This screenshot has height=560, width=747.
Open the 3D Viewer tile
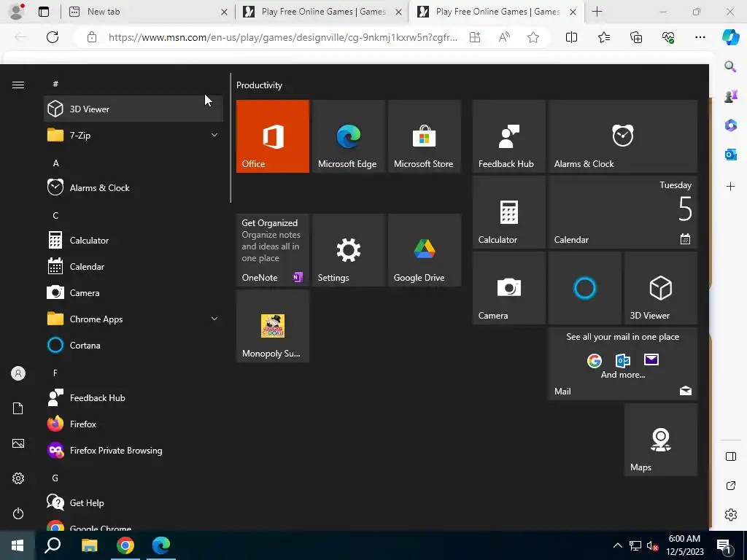[661, 288]
